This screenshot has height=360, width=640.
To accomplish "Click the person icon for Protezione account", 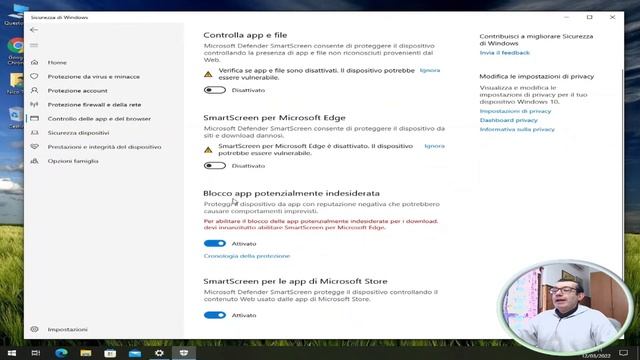I will [x=34, y=90].
